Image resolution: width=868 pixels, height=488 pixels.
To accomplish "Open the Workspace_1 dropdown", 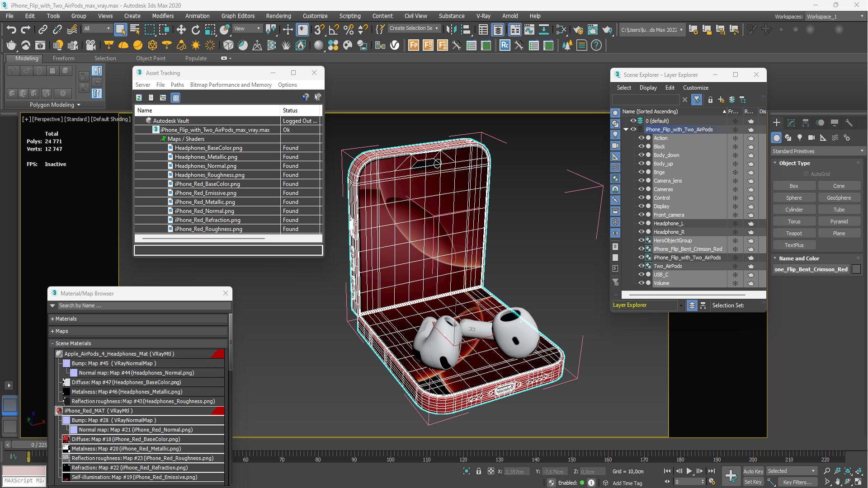I will [x=835, y=16].
